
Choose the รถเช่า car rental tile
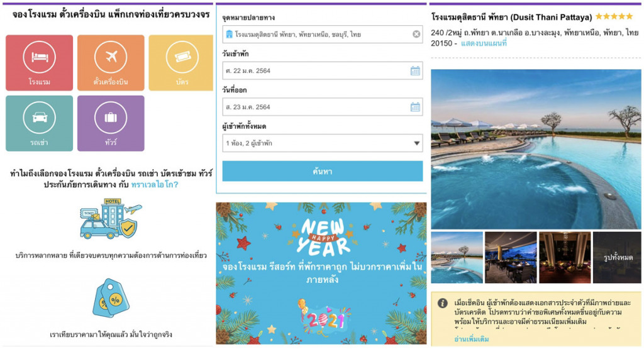pos(40,124)
